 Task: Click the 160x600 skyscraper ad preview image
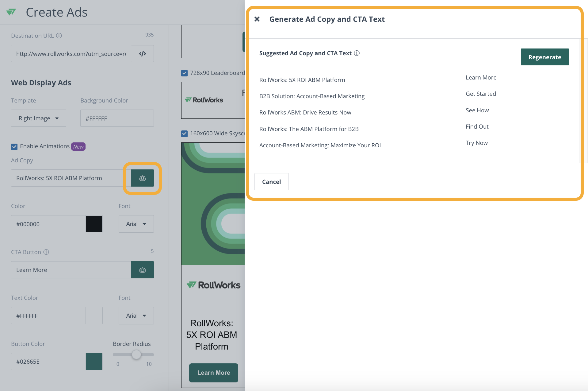click(213, 204)
